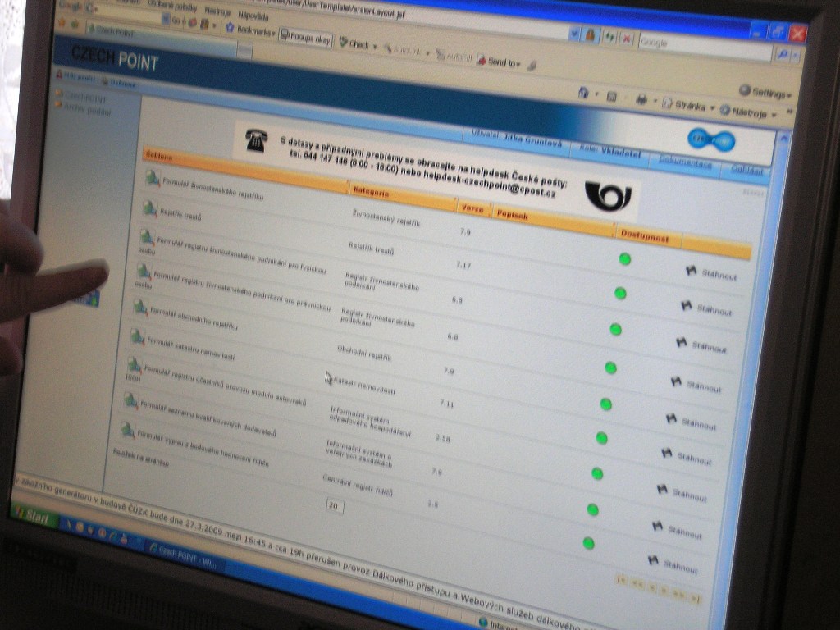This screenshot has height=630, width=840.
Task: Select the Czech POINT browser tab
Action: tap(162, 38)
